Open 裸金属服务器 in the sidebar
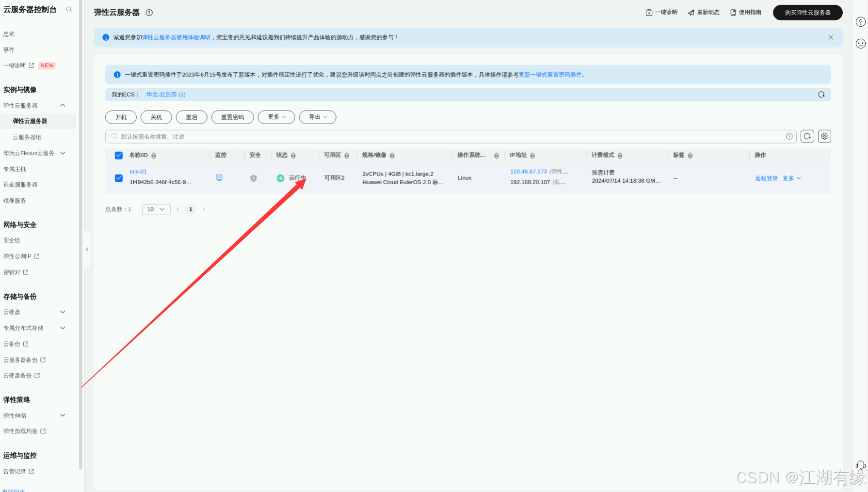868x492 pixels. point(20,185)
